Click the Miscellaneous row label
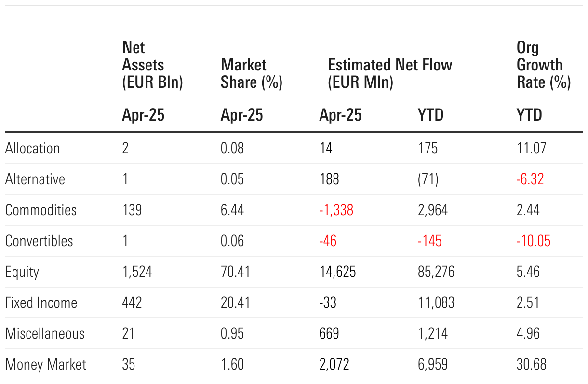 pyautogui.click(x=45, y=333)
